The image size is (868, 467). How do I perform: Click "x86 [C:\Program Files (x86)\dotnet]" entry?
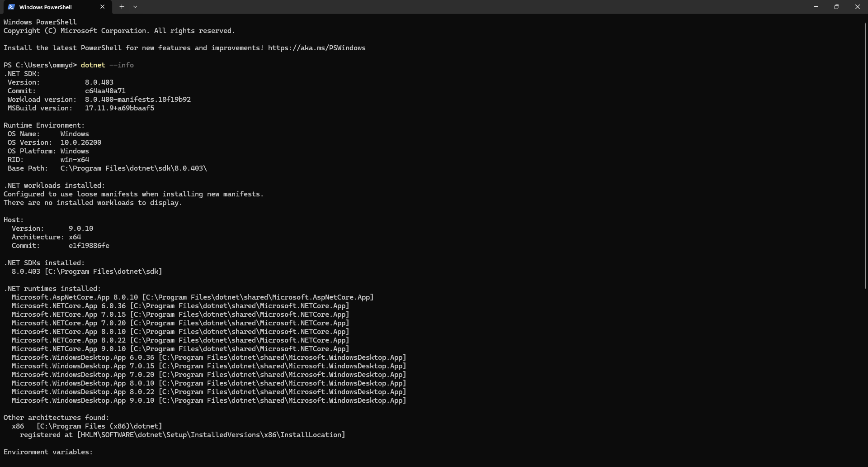87,426
